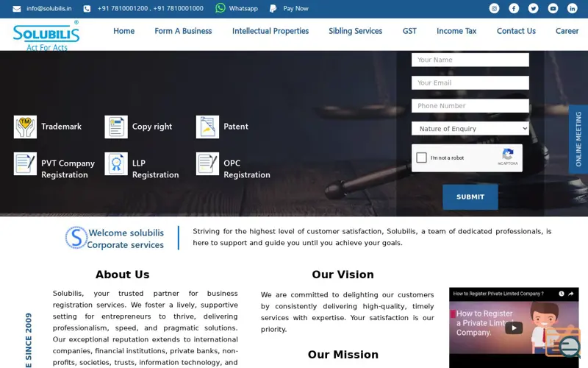588x368 pixels.
Task: Click the LLP Registration text
Action: pyautogui.click(x=155, y=169)
